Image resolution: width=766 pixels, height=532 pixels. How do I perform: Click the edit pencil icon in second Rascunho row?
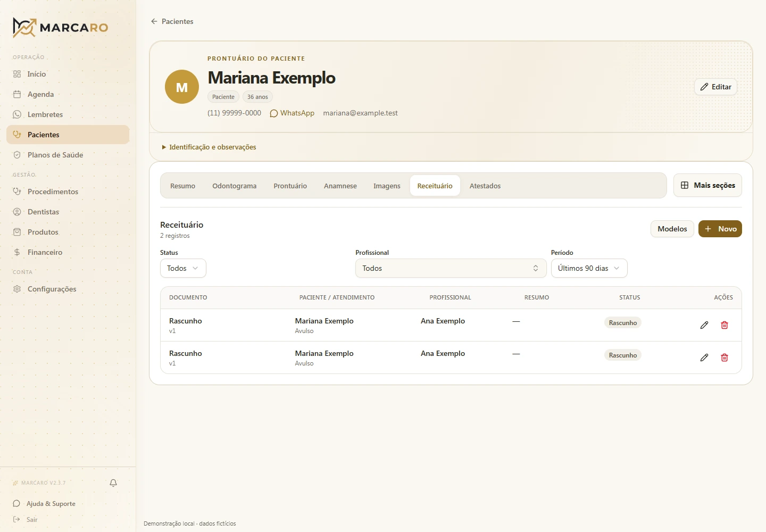click(x=704, y=358)
